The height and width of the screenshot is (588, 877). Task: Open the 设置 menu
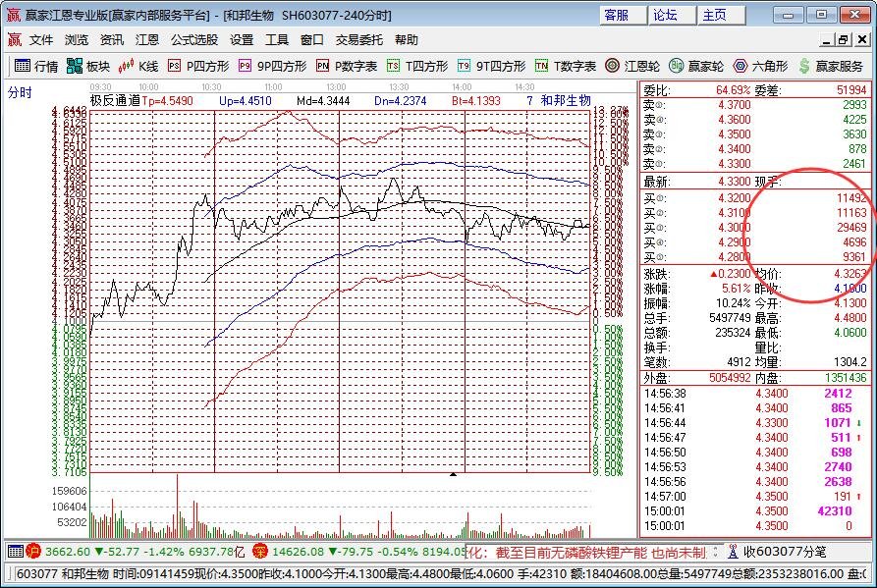coord(241,39)
